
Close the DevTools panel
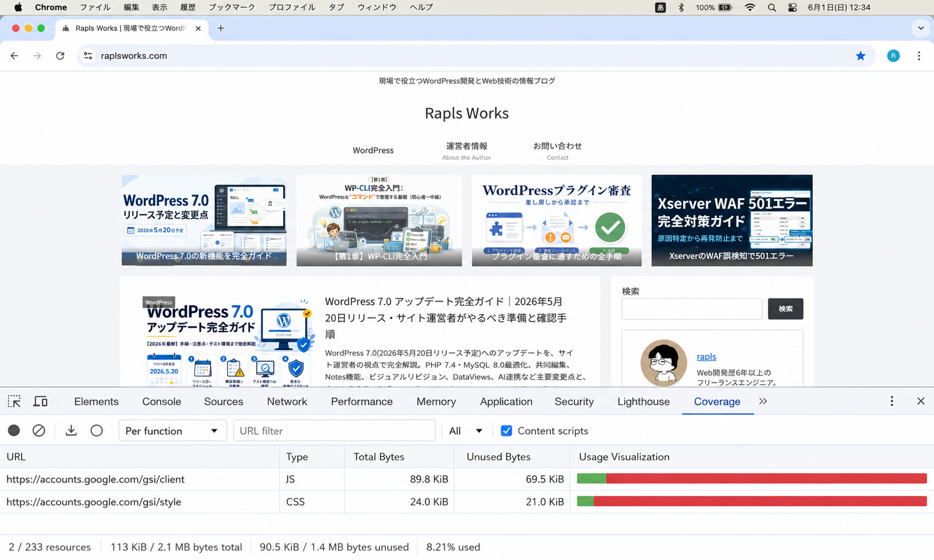(x=921, y=401)
